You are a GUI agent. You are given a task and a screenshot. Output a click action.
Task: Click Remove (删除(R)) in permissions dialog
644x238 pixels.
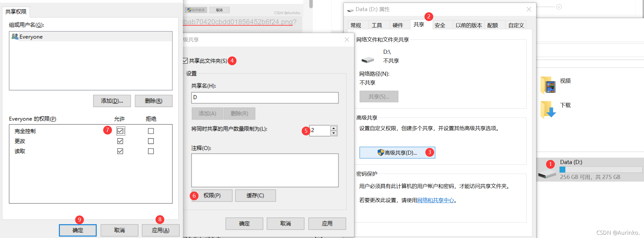click(x=153, y=101)
